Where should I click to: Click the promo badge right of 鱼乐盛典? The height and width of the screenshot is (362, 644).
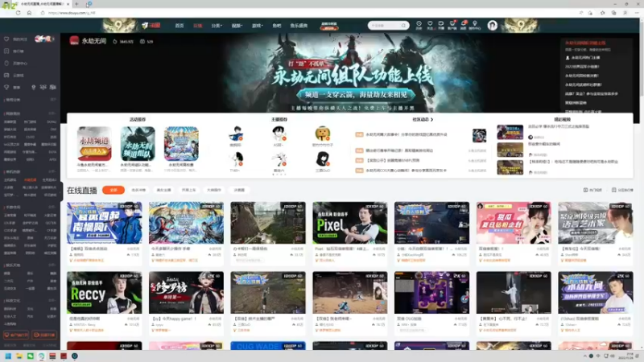tap(329, 26)
